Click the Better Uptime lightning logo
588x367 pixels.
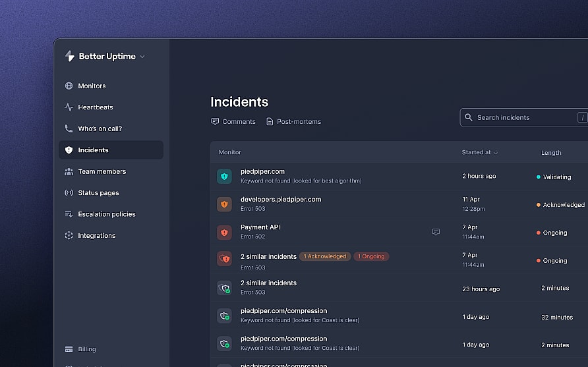[70, 56]
